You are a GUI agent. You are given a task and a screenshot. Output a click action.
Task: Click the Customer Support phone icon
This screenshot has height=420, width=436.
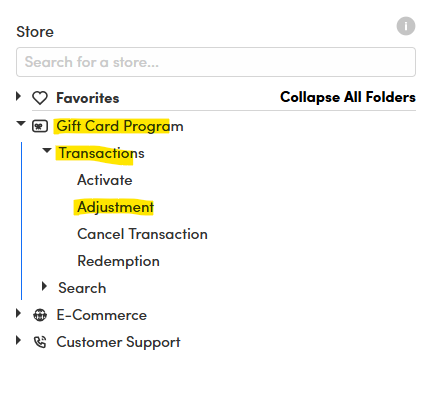pyautogui.click(x=40, y=342)
